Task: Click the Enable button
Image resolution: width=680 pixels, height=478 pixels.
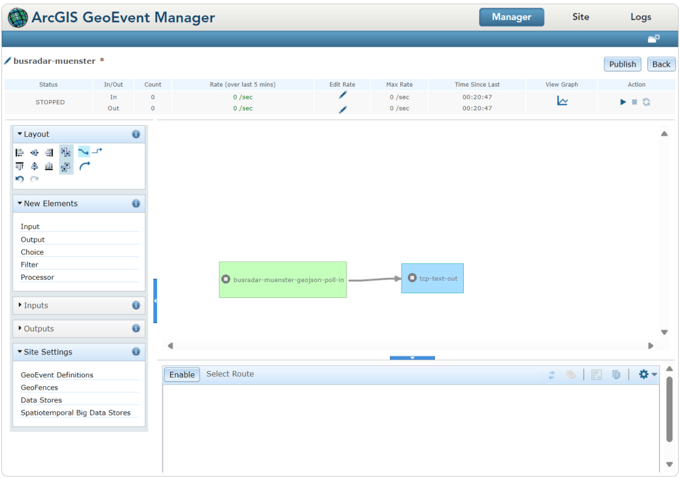Action: pyautogui.click(x=182, y=374)
